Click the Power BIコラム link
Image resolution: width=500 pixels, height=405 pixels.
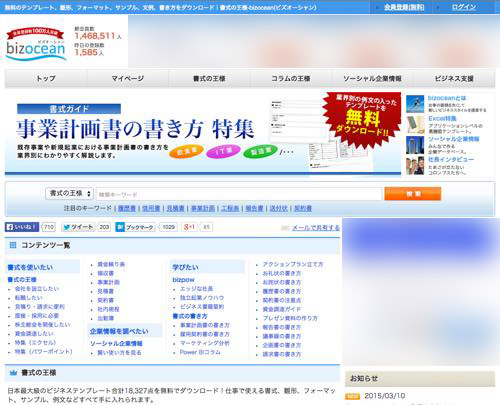pyautogui.click(x=200, y=352)
